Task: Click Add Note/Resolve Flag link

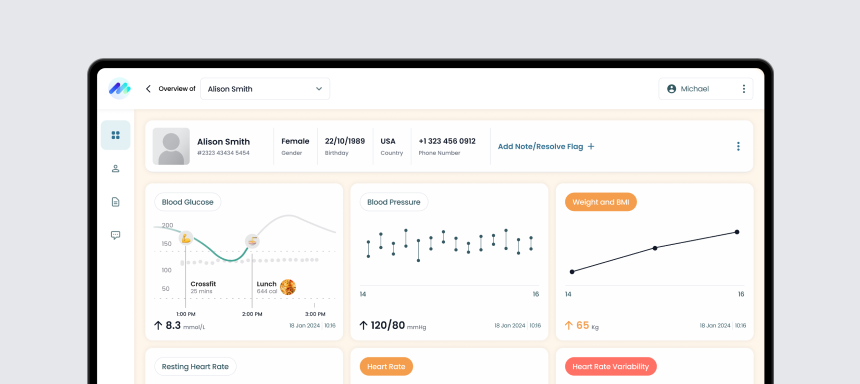Action: pos(540,146)
